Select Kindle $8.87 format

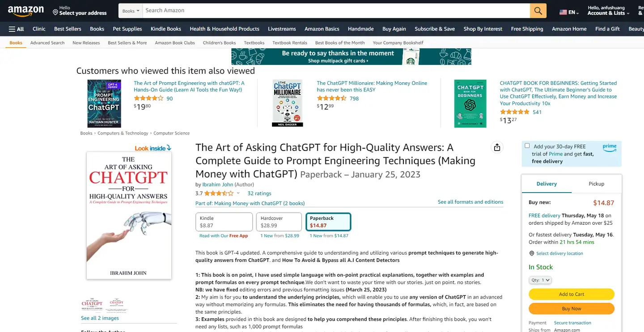[224, 222]
